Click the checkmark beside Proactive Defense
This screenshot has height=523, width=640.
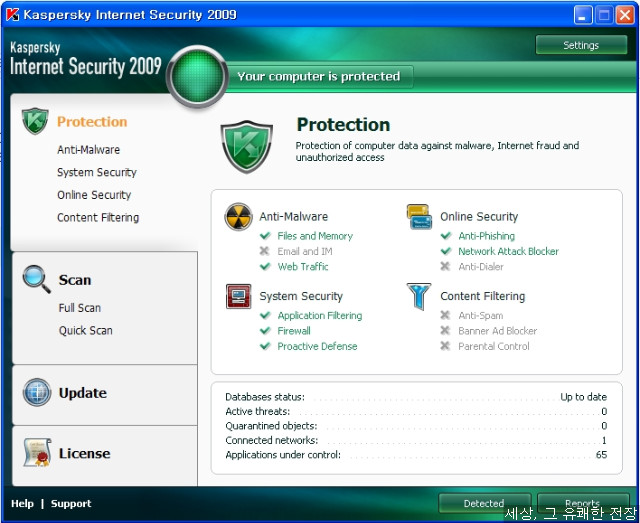pyautogui.click(x=265, y=346)
